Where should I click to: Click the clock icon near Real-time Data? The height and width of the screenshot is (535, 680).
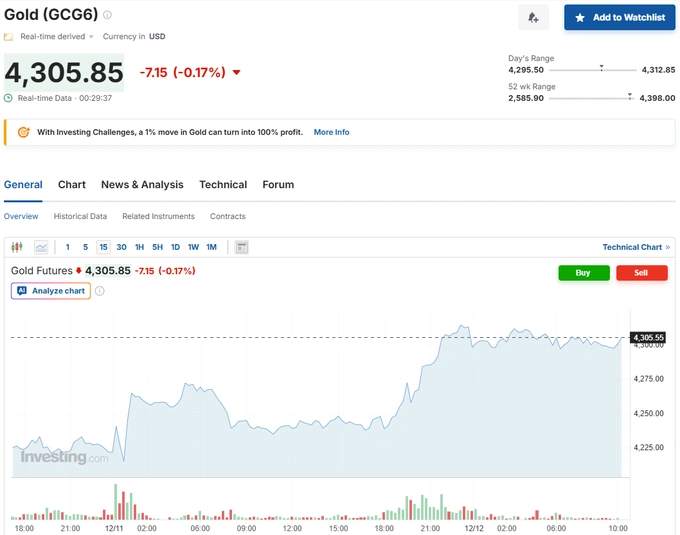point(9,98)
